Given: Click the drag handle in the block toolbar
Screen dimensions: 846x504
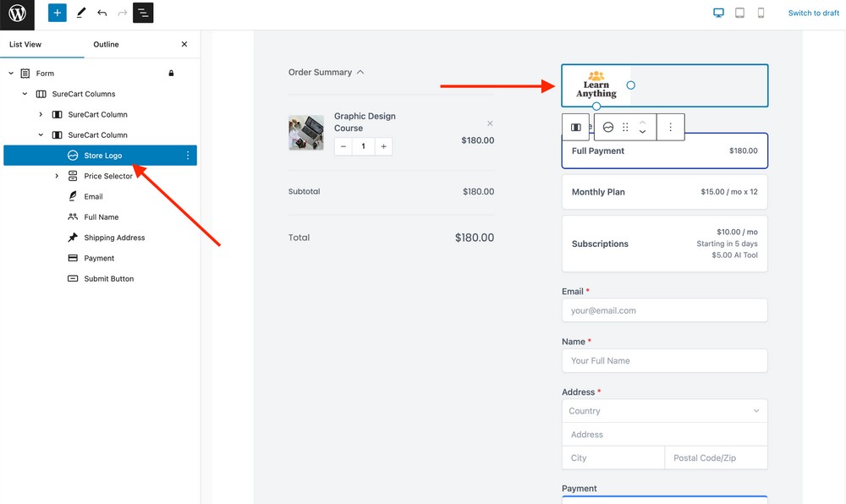Looking at the screenshot, I should tap(625, 127).
